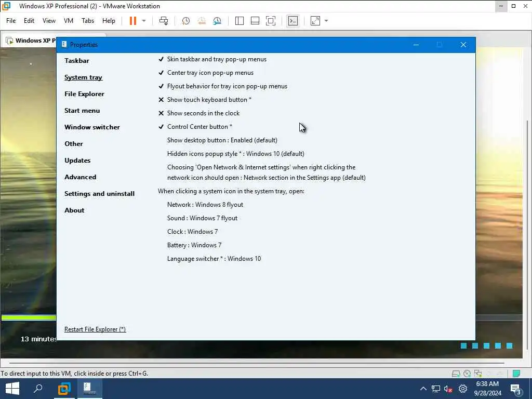Change Show desktop button setting

click(x=222, y=140)
